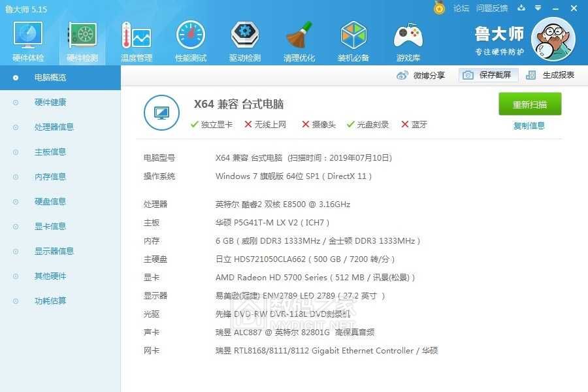The width and height of the screenshot is (588, 392).
Task: Click 保存截屏 save screenshot button
Action: pyautogui.click(x=488, y=75)
